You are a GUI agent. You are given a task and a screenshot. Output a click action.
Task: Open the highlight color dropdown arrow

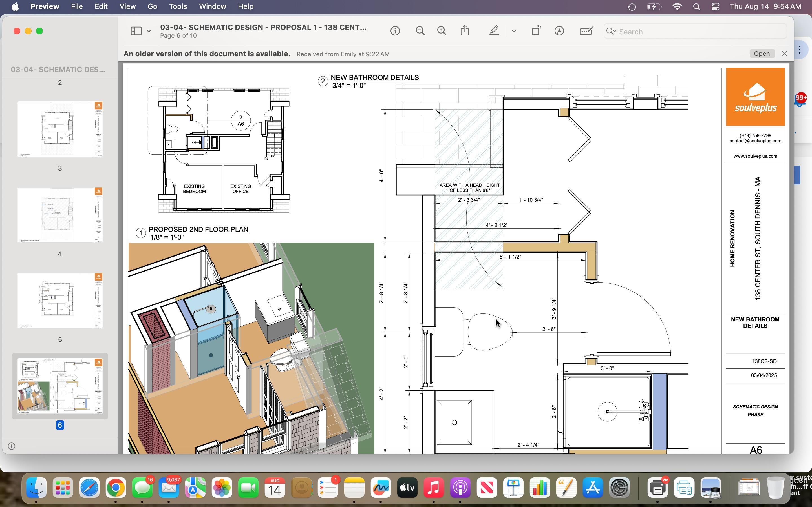tap(514, 31)
